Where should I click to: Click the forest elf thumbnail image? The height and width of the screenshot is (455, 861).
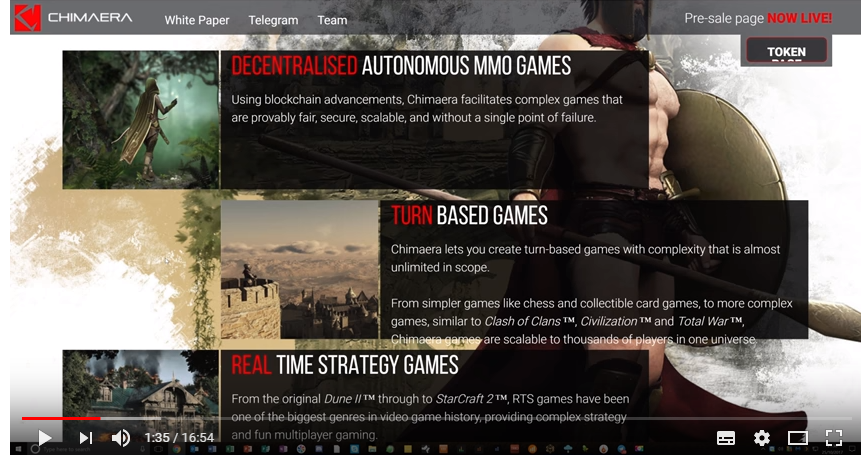141,120
